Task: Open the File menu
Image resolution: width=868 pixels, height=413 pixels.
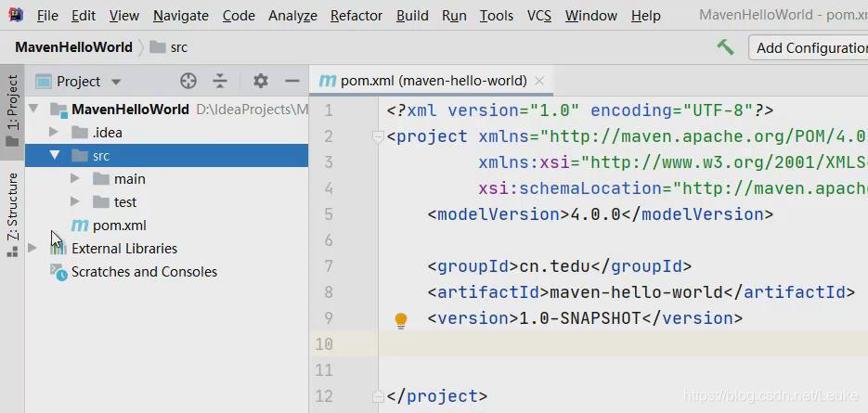Action: [x=47, y=16]
